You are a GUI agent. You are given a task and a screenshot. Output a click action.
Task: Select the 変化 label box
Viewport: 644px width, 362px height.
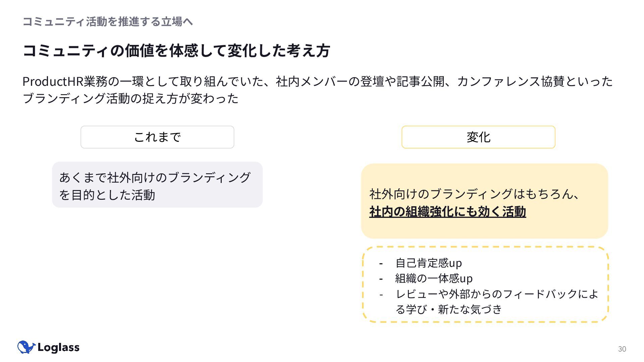[478, 137]
